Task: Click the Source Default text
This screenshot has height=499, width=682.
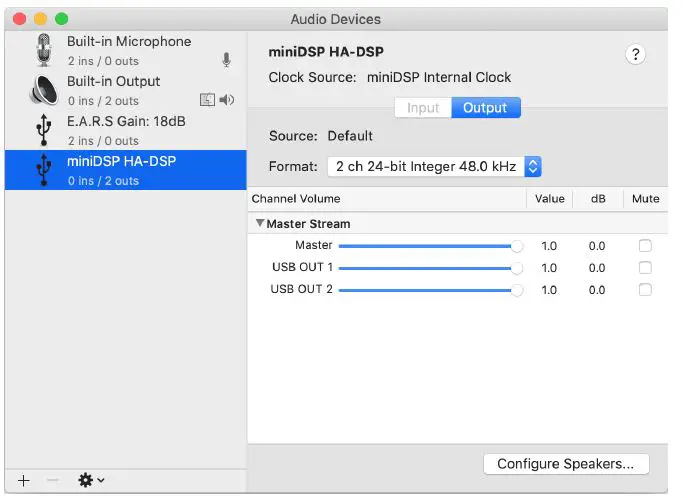Action: pos(350,136)
